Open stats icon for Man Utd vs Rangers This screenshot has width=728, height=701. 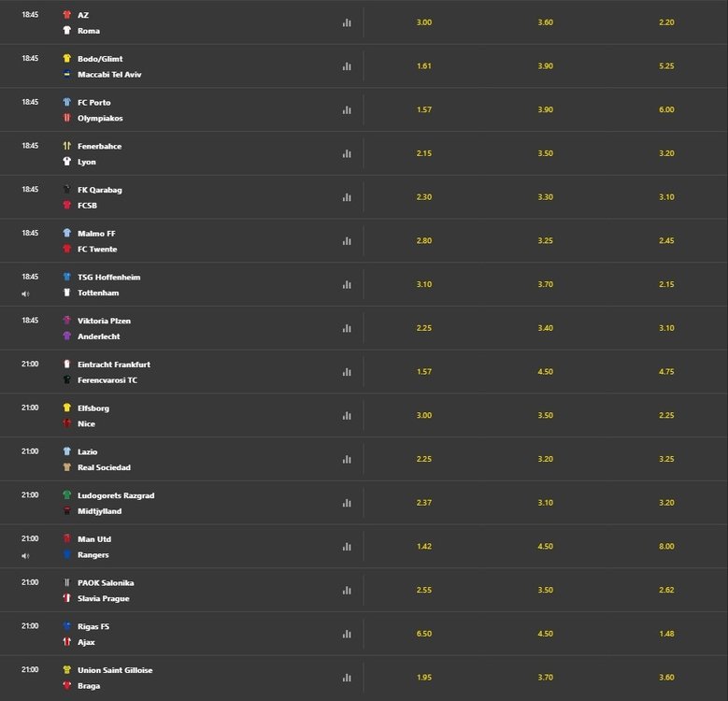point(347,546)
